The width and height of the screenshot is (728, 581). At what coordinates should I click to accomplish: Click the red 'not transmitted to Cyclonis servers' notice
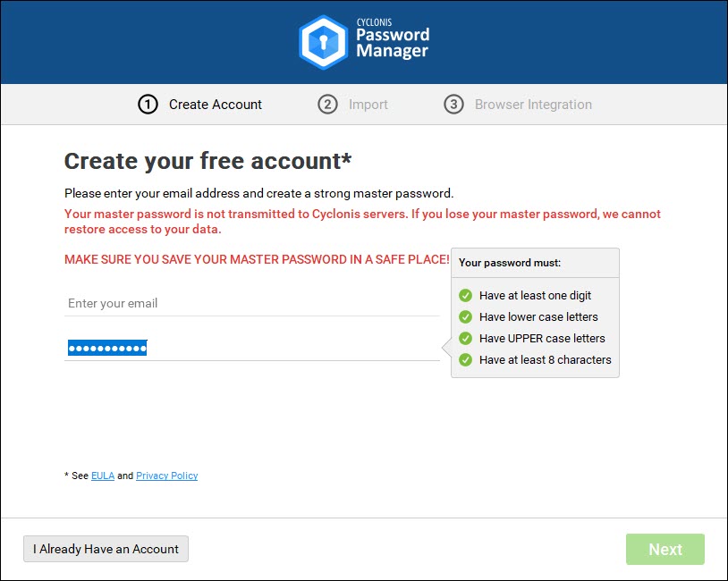[362, 222]
